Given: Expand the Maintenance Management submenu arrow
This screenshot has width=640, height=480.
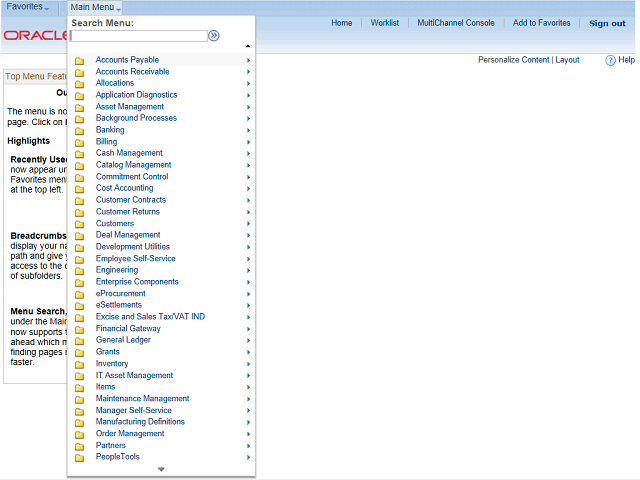Looking at the screenshot, I should [248, 399].
